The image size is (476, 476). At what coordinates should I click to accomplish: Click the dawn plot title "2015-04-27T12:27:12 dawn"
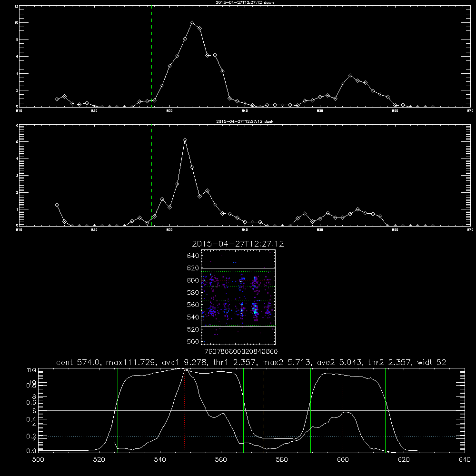click(x=245, y=2)
